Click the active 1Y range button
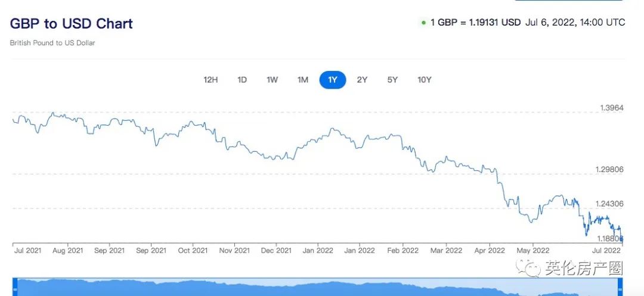Image resolution: width=644 pixels, height=296 pixels. [333, 80]
